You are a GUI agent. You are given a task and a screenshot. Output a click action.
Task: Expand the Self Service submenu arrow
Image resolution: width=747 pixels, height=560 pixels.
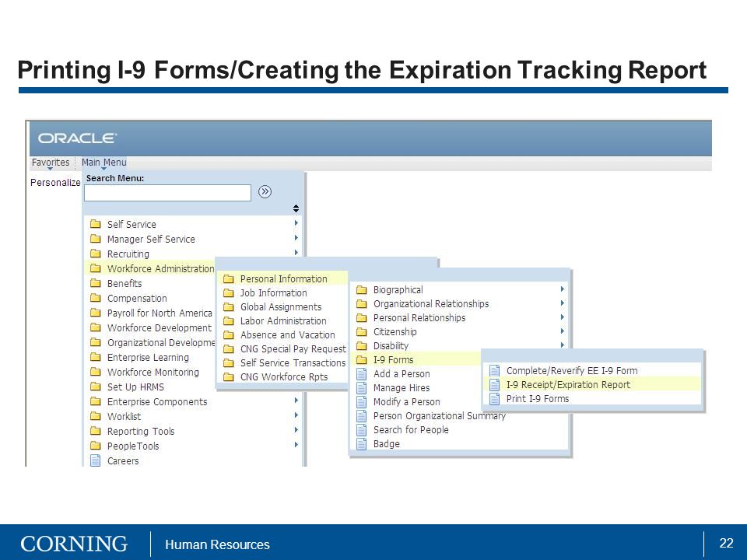296,223
